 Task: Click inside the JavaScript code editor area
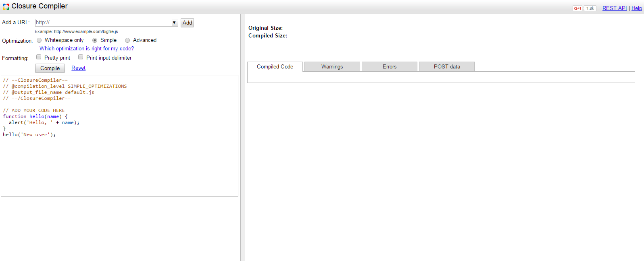119,165
